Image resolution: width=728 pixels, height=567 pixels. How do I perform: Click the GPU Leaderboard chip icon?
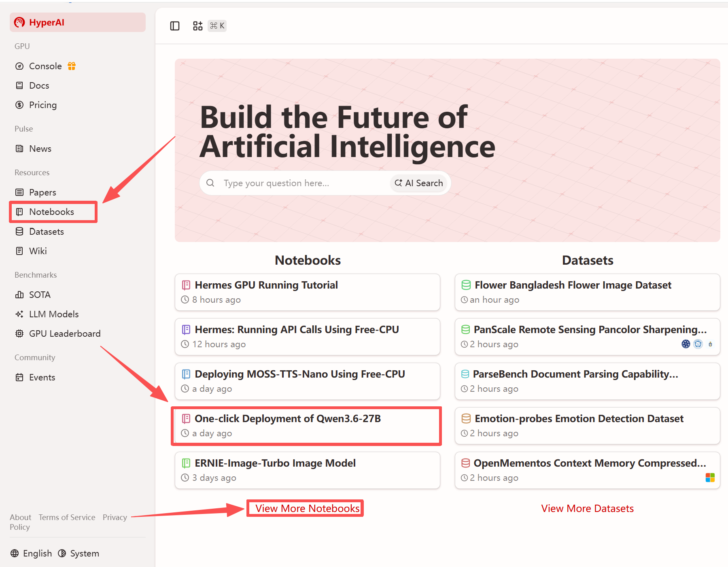click(x=19, y=333)
